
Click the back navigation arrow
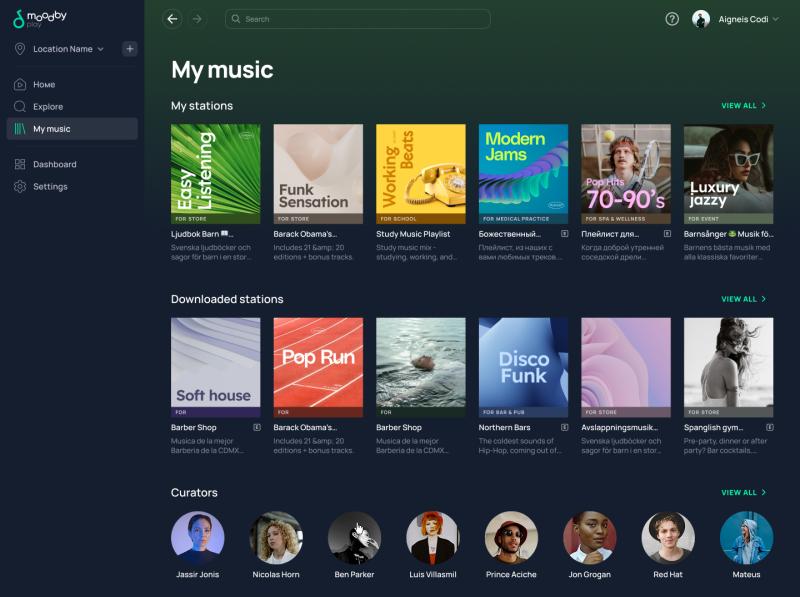point(172,19)
